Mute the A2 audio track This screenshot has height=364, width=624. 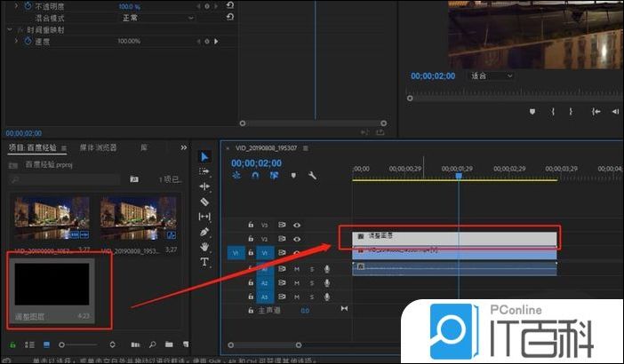[x=297, y=283]
